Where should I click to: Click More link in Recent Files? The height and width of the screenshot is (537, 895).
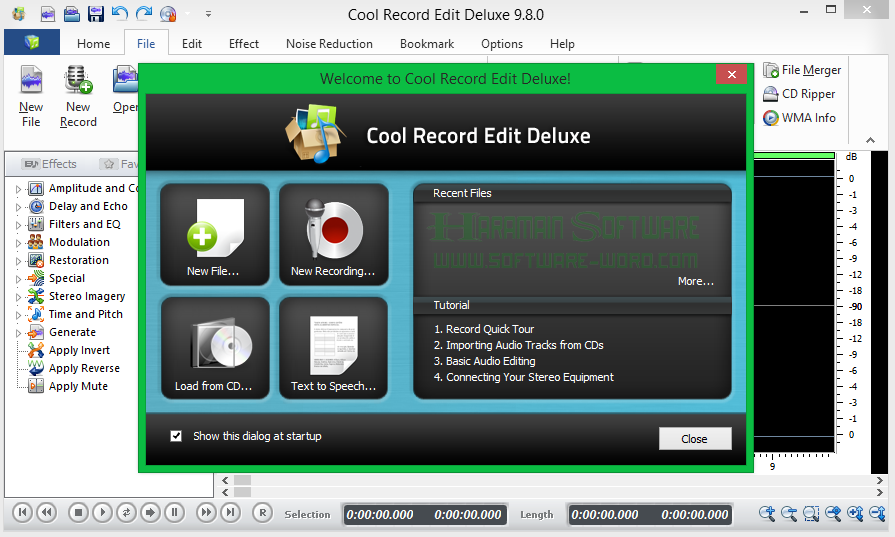click(695, 281)
